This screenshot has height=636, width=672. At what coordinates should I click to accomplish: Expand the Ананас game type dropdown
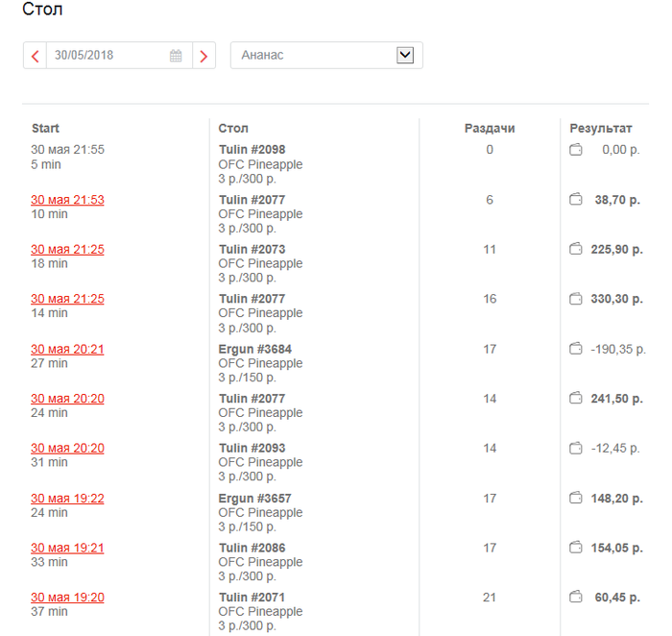click(x=404, y=56)
